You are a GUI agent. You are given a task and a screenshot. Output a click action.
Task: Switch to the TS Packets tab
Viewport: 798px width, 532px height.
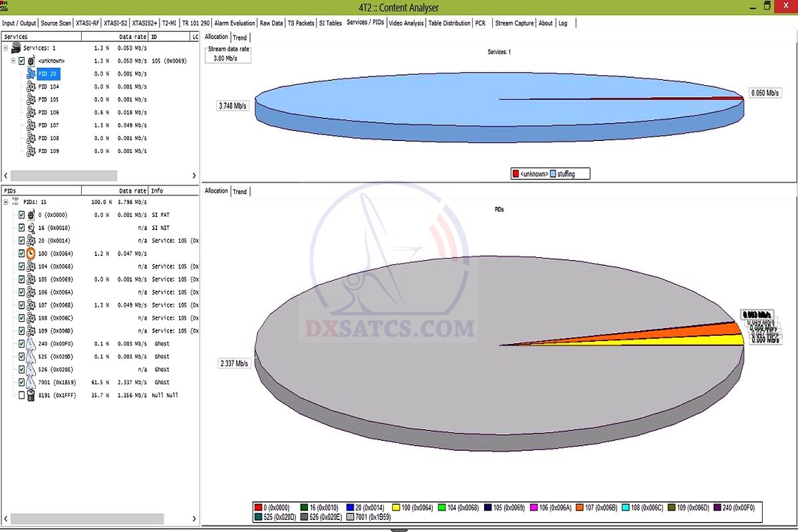tap(301, 23)
